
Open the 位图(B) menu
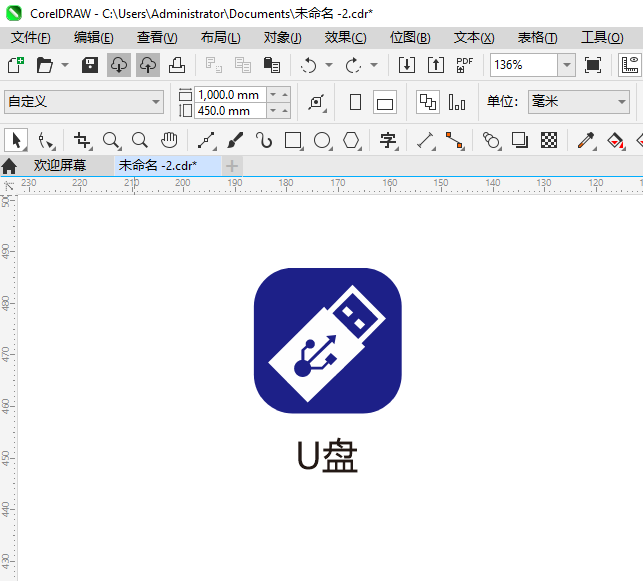[x=410, y=38]
